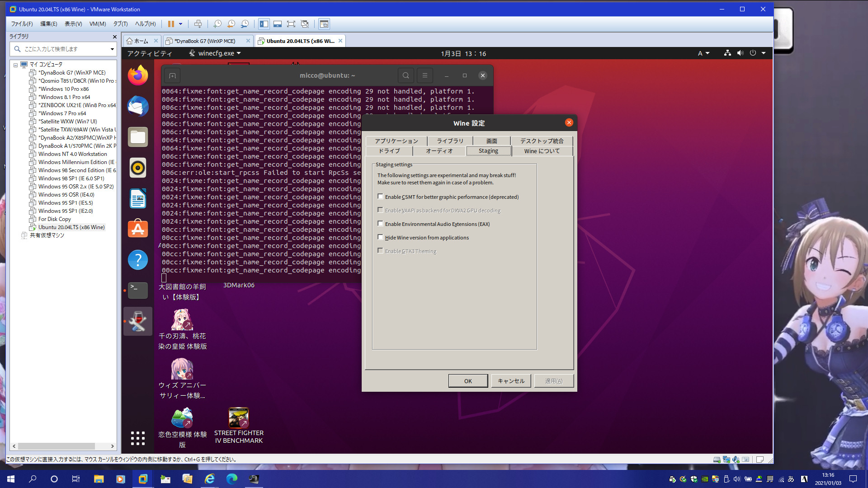Open Terminal from the Ubuntu dock
The height and width of the screenshot is (488, 868).
coord(138,291)
